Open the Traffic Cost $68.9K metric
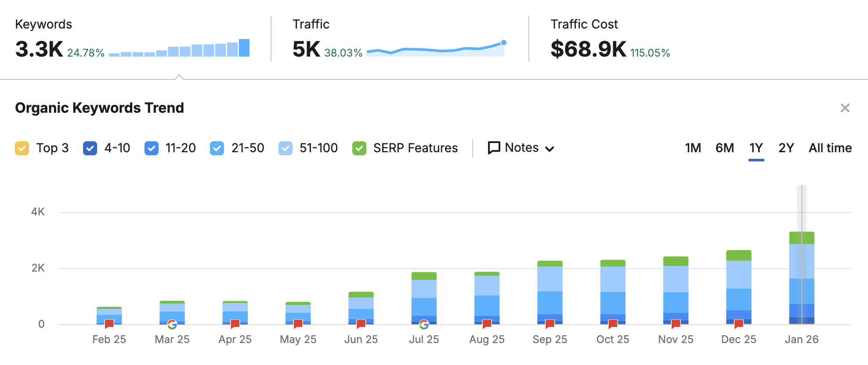This screenshot has width=868, height=365. tap(588, 49)
